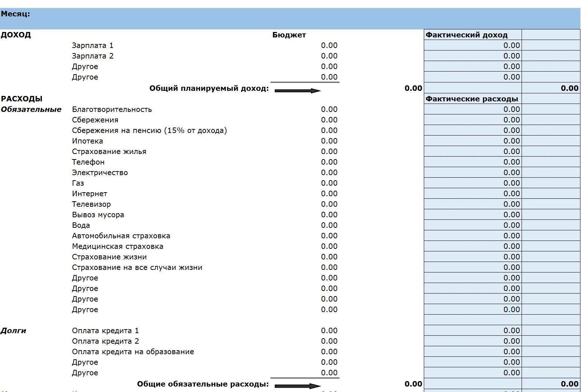Click the budget value for Оплата кредита 1
The image size is (583, 392).
[329, 331]
